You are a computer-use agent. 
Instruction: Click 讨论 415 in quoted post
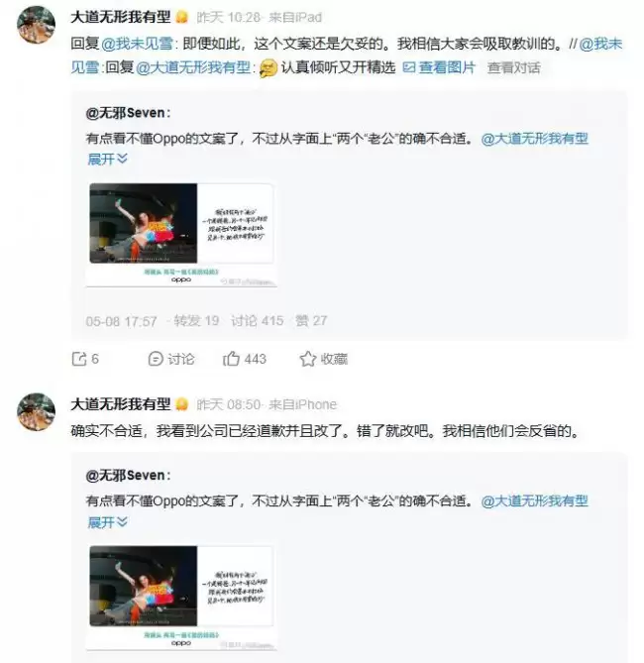pos(257,321)
